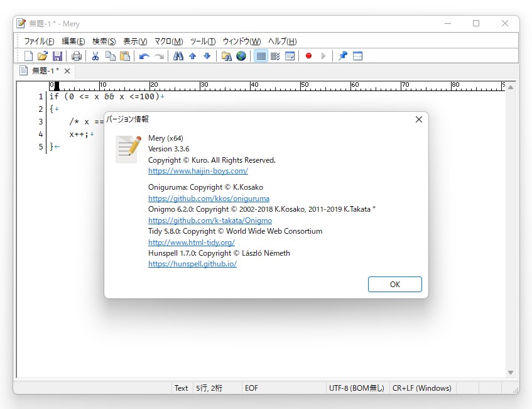The image size is (532, 409).
Task: Paste using the clipboard icon
Action: [x=125, y=56]
